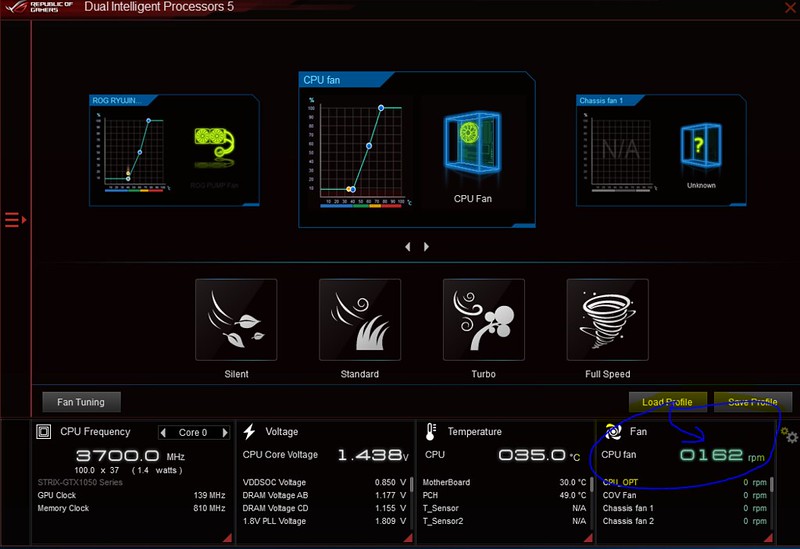Select the Silent fan mode icon
Screen dimensions: 800x549
236,319
